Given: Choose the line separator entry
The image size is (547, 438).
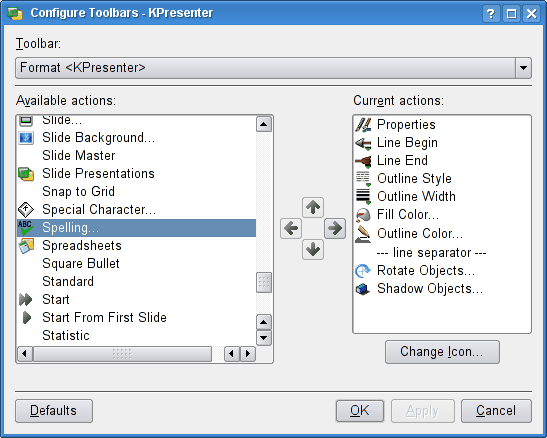Looking at the screenshot, I should 432,252.
